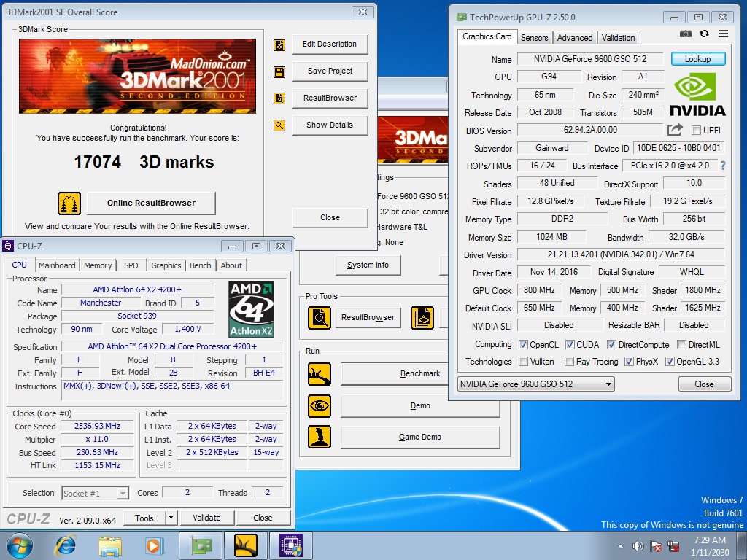Image resolution: width=747 pixels, height=560 pixels.
Task: Open the Memory tab in CPU-Z
Action: pyautogui.click(x=98, y=265)
